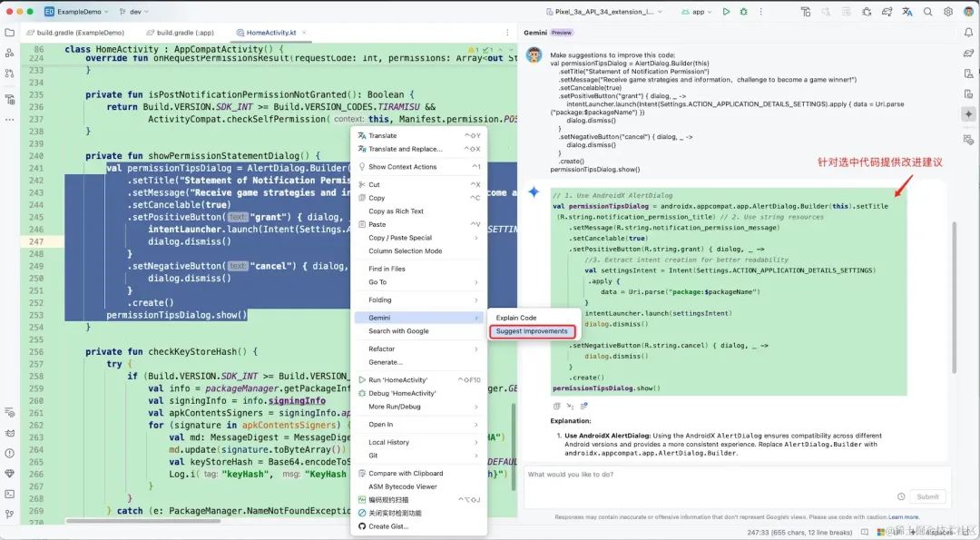Open IDE settings gear icon
980x540 pixels.
[948, 11]
